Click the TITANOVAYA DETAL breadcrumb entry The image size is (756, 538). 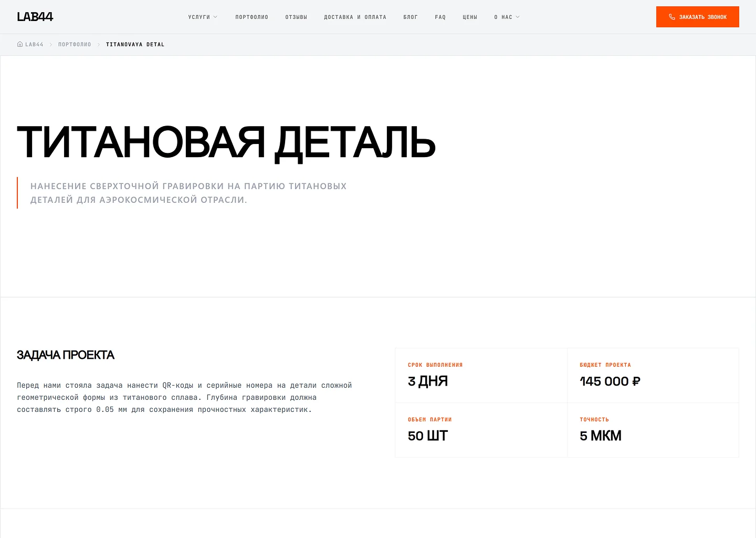tap(135, 44)
